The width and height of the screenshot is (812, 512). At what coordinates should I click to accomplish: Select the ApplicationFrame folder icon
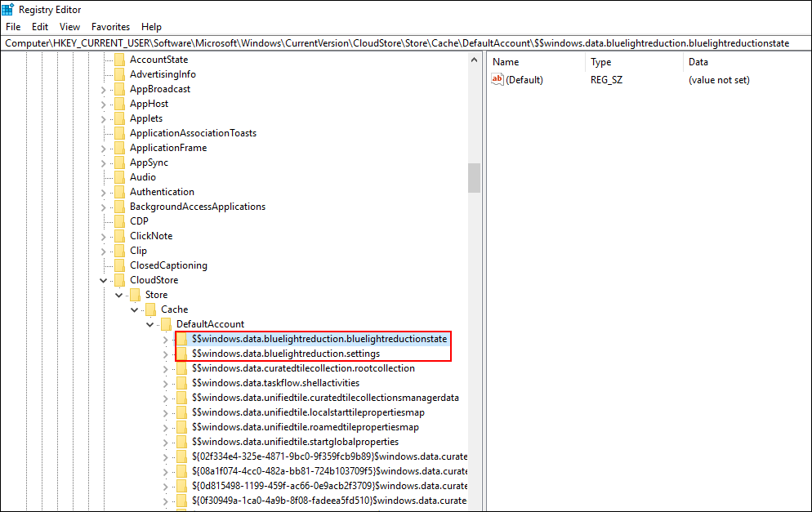119,148
